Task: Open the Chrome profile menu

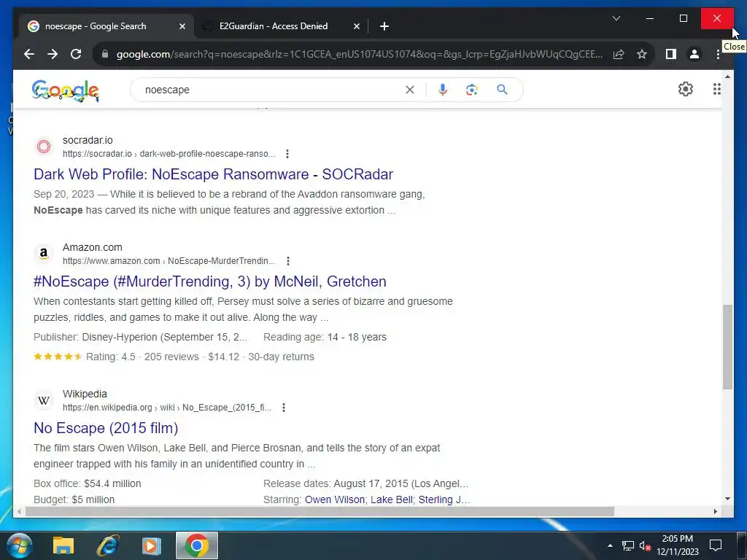Action: point(694,54)
